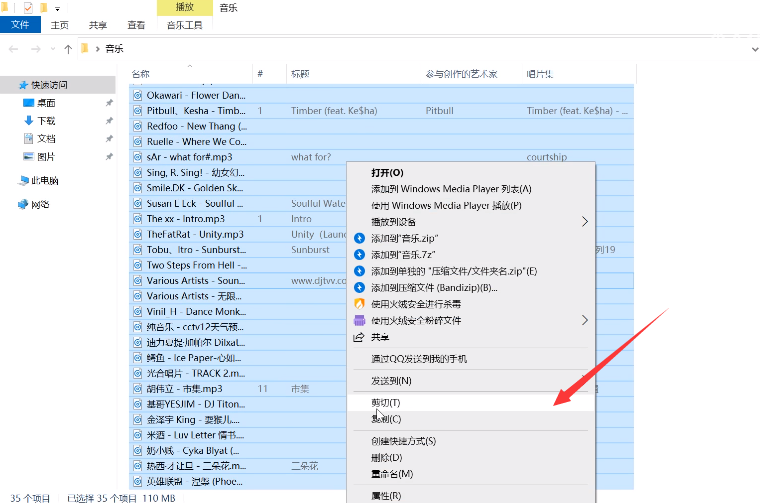Choose 添加到"音乐.7z" menu entry
Screen dimensions: 760x503
[471, 255]
